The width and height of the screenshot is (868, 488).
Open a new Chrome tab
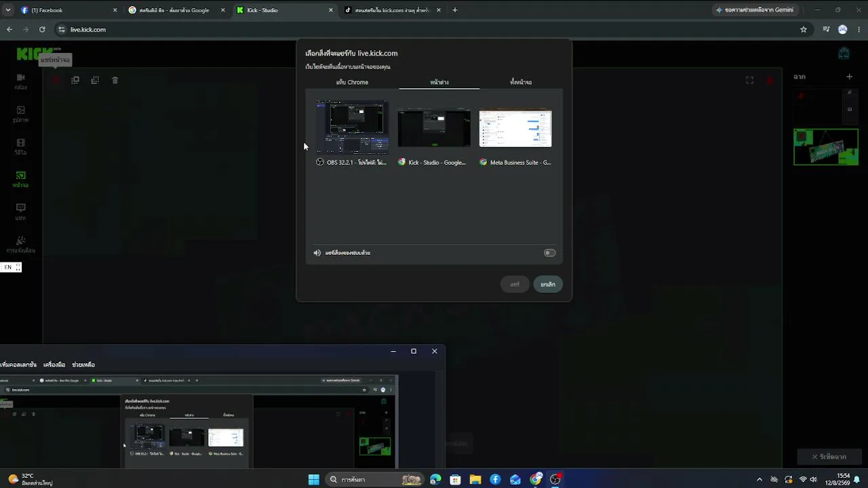click(455, 10)
